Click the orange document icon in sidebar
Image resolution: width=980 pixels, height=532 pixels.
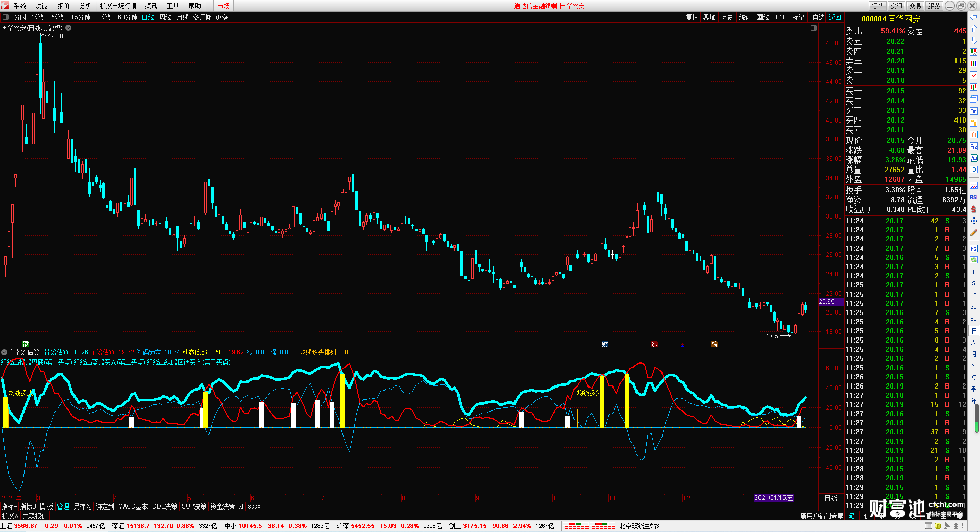[x=974, y=135]
